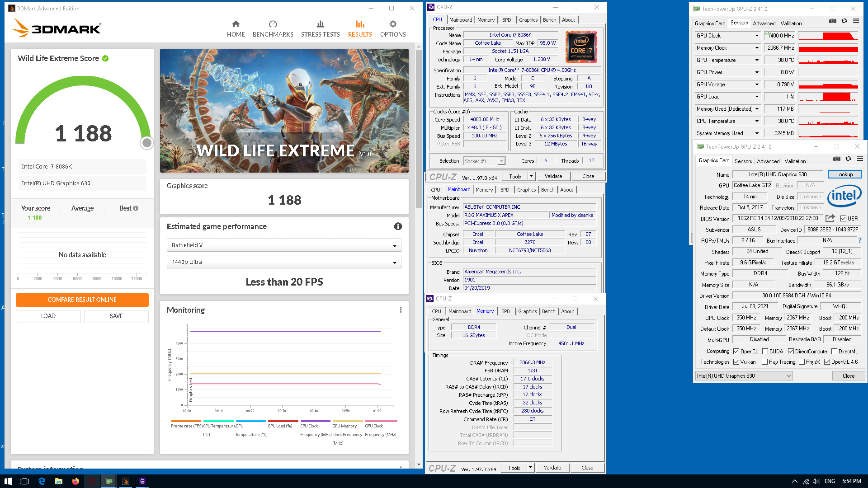868x488 pixels.
Task: Click refresh icon in GPU-Z Graphics Card window
Action: click(x=848, y=159)
